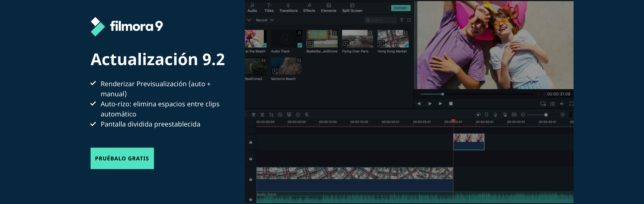Select the Crop tool icon
Screen dimensions: 644x204
point(271,115)
